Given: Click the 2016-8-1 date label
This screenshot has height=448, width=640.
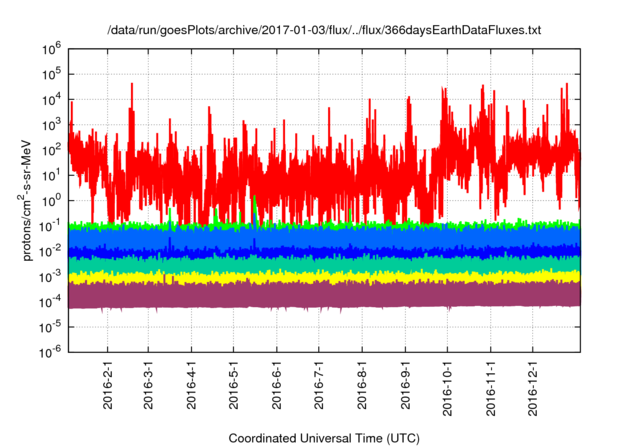Looking at the screenshot, I should point(362,385).
